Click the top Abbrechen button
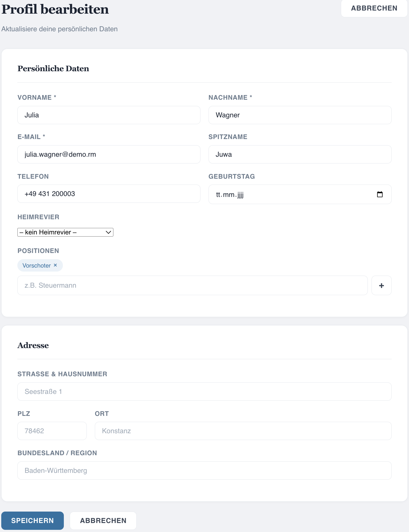The width and height of the screenshot is (409, 532). (x=374, y=8)
